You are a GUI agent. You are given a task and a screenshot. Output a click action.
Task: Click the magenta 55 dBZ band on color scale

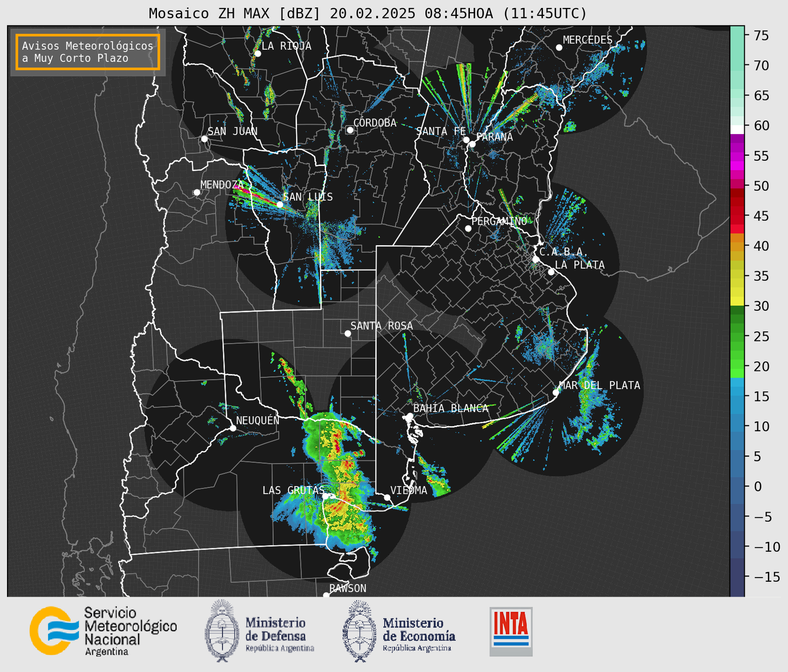737,156
